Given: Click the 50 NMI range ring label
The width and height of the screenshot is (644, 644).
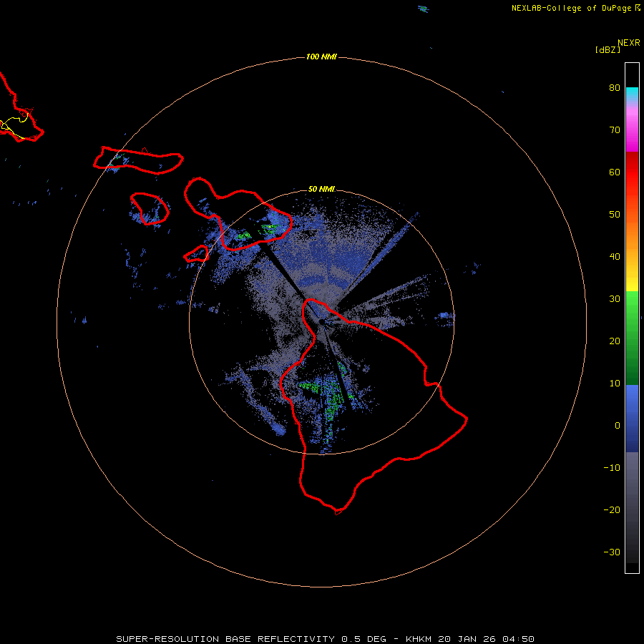Looking at the screenshot, I should click(321, 189).
